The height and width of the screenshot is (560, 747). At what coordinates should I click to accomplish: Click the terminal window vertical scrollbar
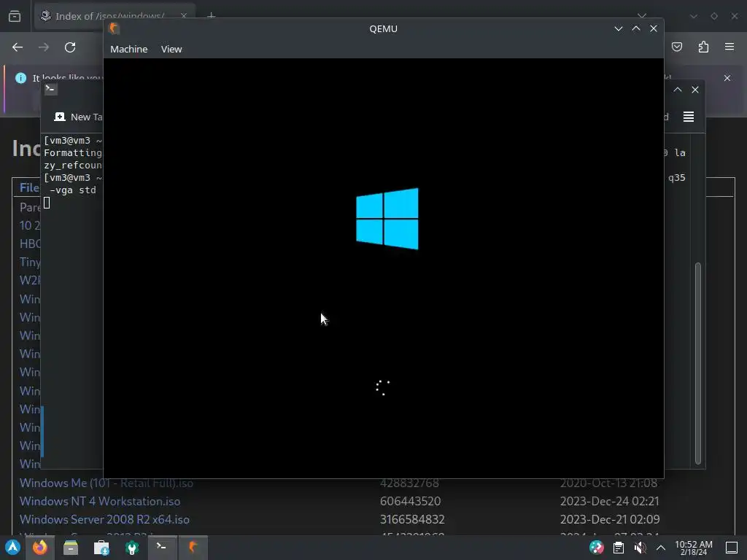[698, 363]
